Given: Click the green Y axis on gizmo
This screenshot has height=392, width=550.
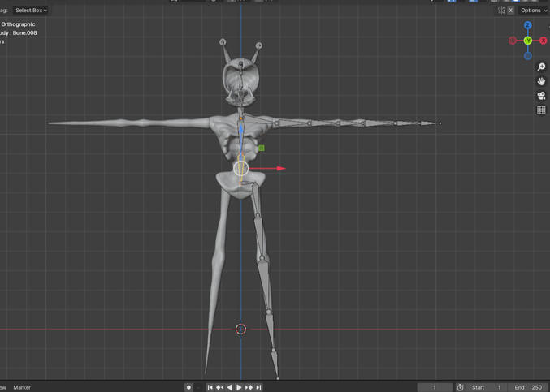Looking at the screenshot, I should (x=527, y=41).
